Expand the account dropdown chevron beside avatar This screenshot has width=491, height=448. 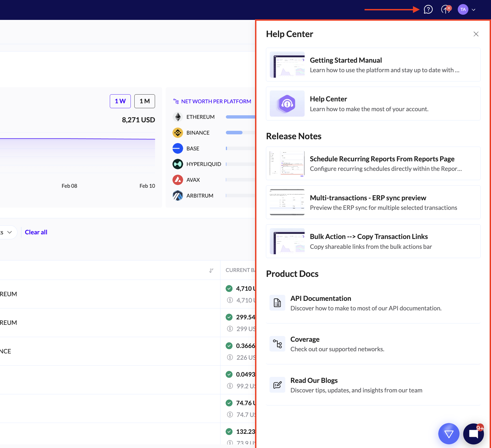(474, 10)
